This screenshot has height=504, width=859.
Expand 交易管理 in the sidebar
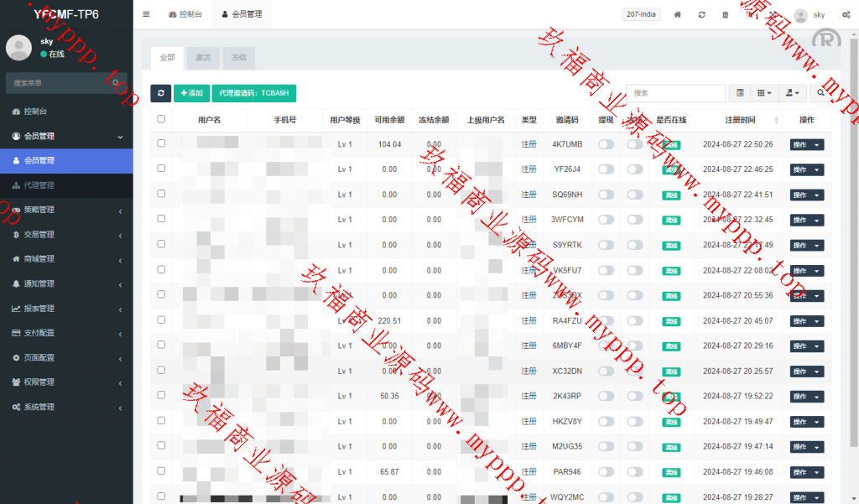tap(66, 235)
